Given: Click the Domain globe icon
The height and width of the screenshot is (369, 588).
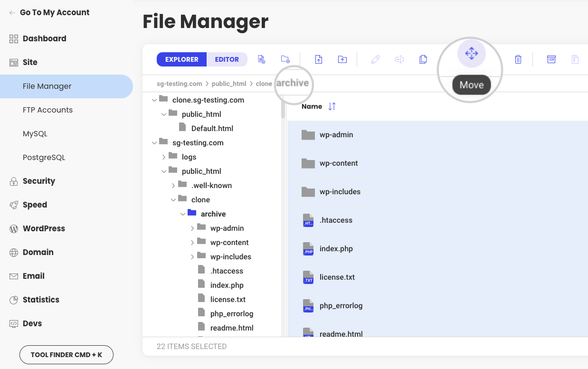Looking at the screenshot, I should click(14, 253).
